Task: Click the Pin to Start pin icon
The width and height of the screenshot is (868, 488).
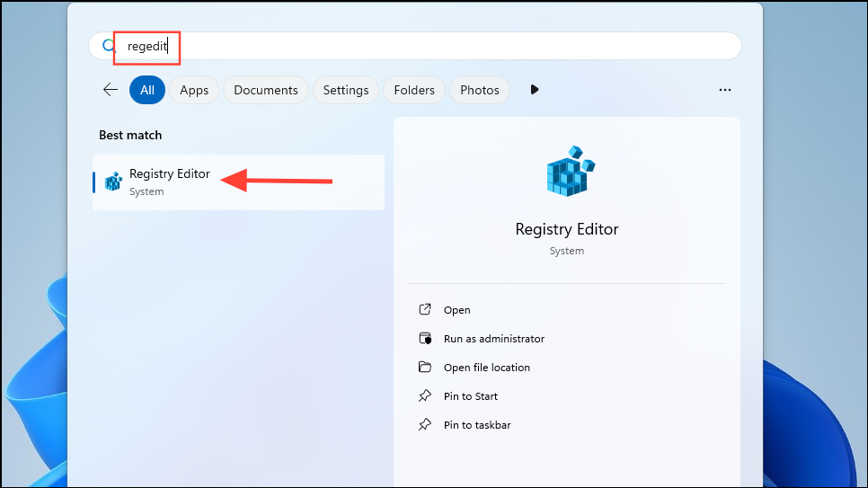Action: (x=425, y=395)
